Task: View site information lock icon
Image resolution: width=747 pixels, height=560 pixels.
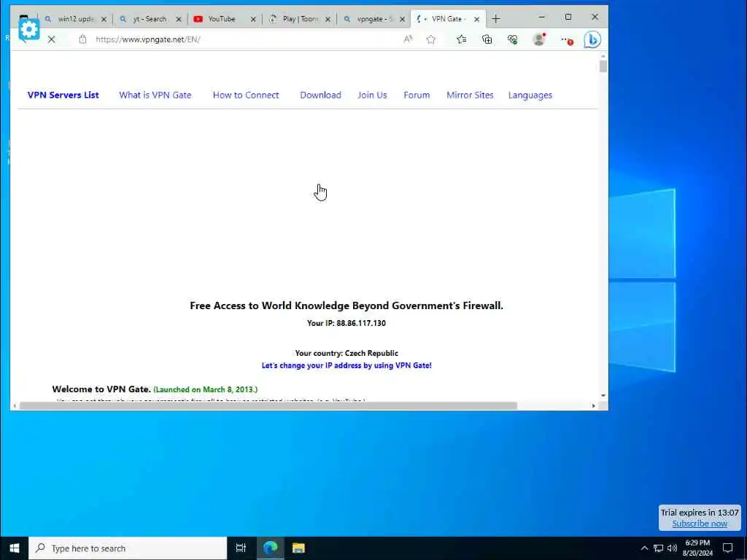Action: point(82,39)
